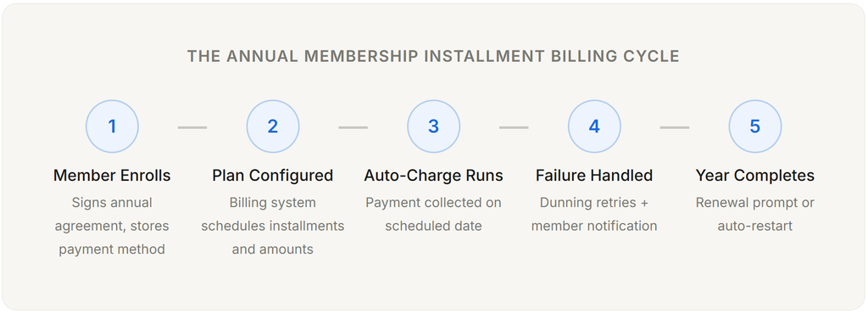The width and height of the screenshot is (868, 314).
Task: Click the step 4 circle icon
Action: [x=594, y=126]
